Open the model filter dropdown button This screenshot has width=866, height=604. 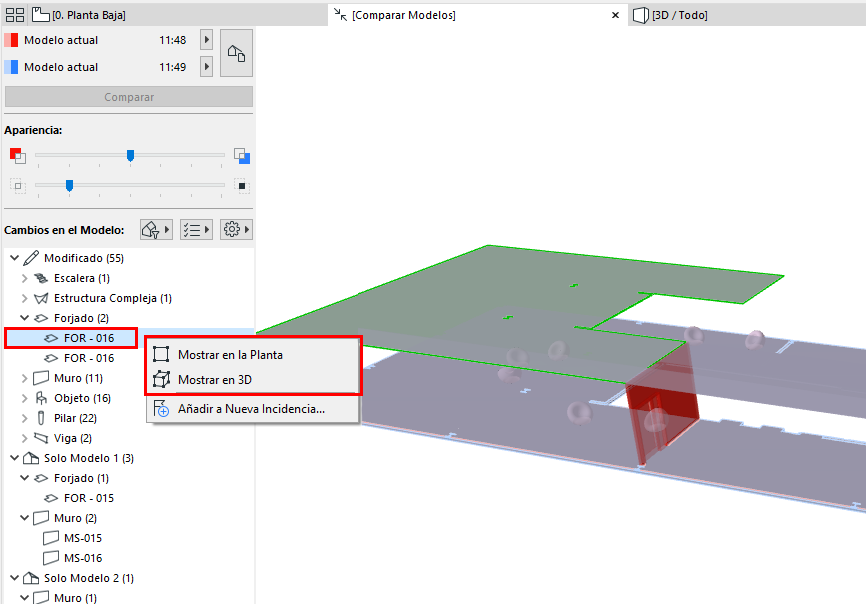click(156, 229)
